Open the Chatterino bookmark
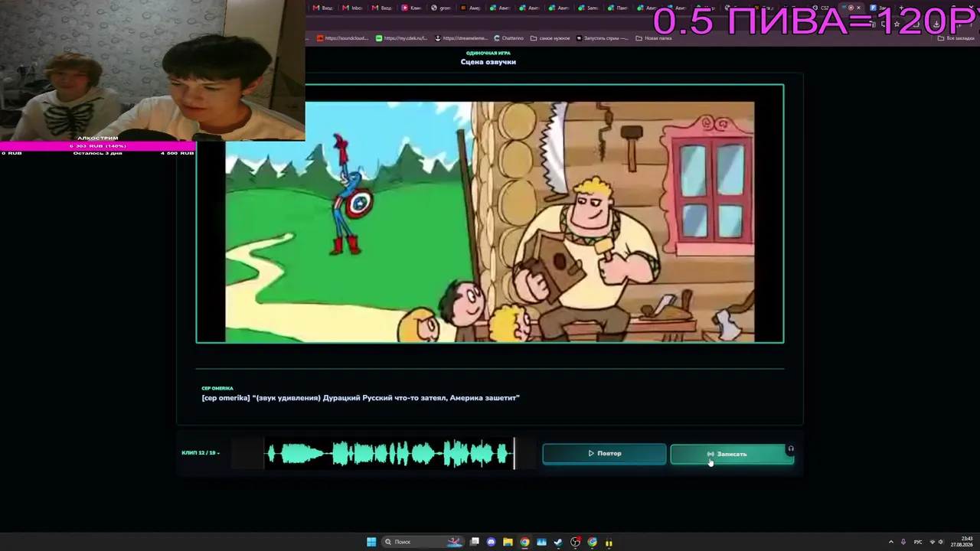Screen dimensions: 980x551 tap(509, 38)
